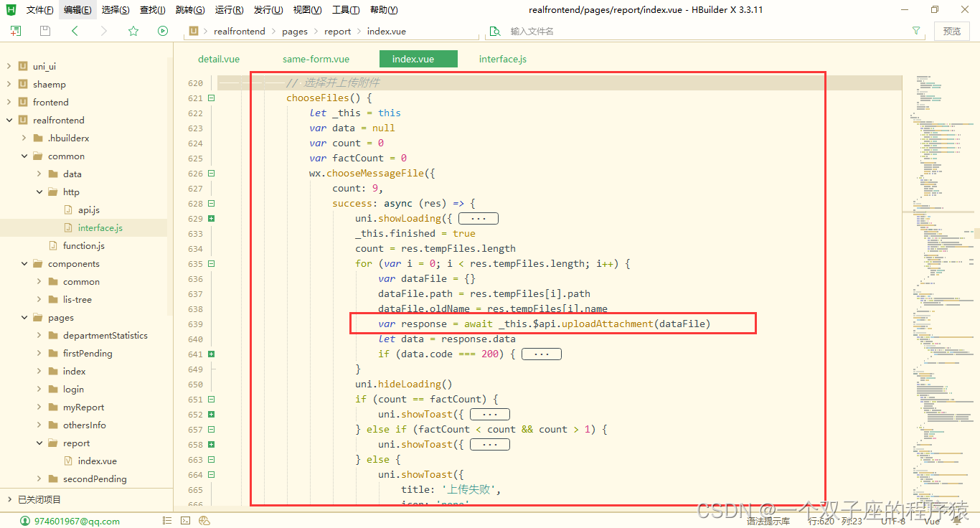Click the new file toolbar icon
The height and width of the screenshot is (528, 980).
point(16,31)
